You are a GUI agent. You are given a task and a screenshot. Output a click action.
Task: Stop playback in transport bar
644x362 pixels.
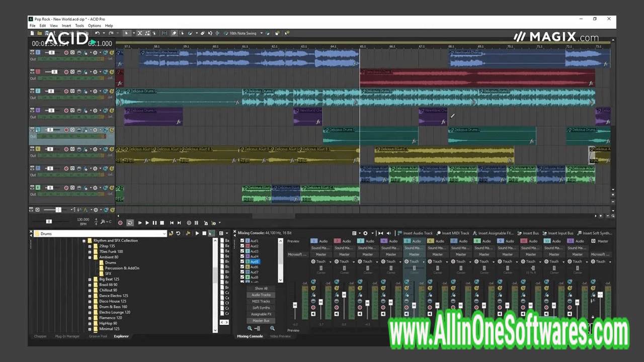[x=162, y=223]
